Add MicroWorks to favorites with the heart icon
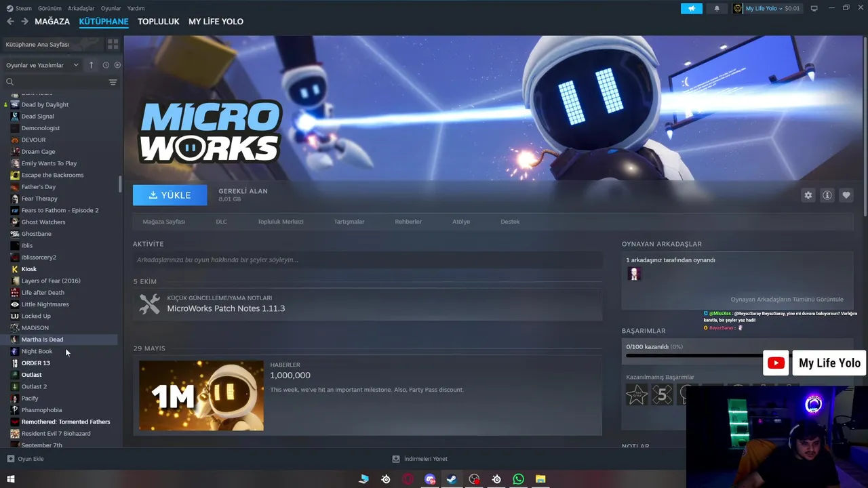The width and height of the screenshot is (868, 488). click(x=846, y=195)
